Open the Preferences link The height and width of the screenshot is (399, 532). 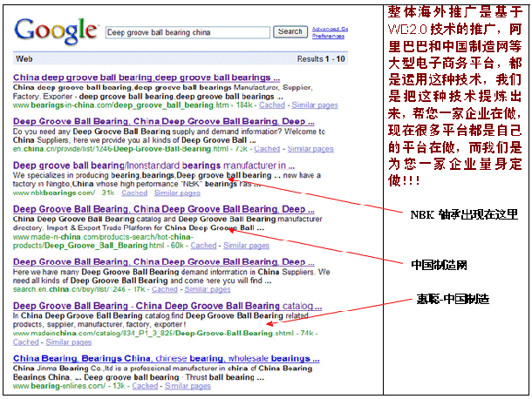328,36
